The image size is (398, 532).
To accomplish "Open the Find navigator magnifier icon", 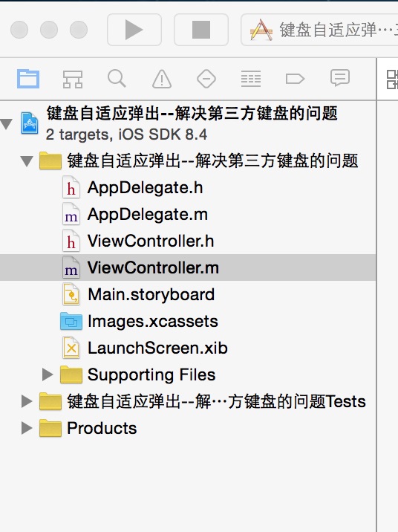I will coord(117,79).
